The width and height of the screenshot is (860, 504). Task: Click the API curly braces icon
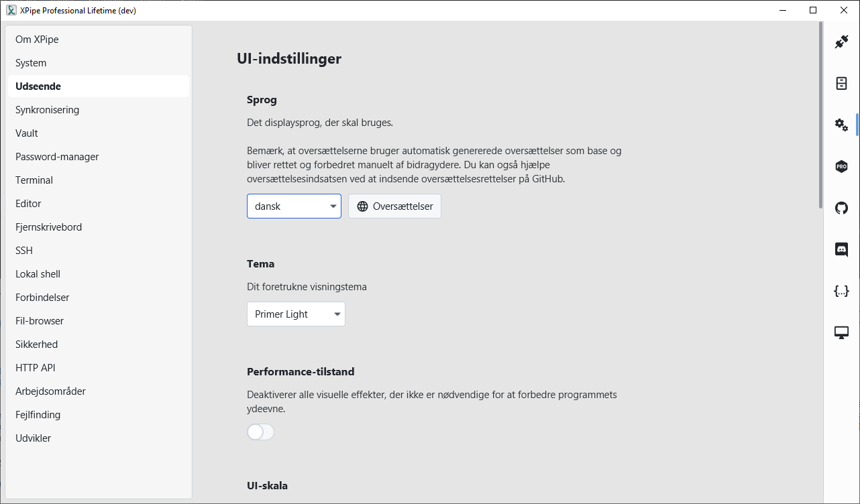coord(841,291)
